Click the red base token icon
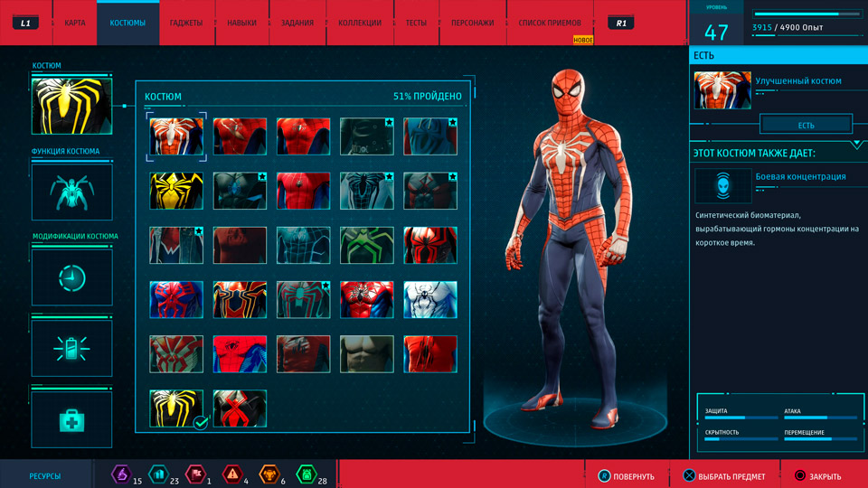The height and width of the screenshot is (488, 868). coord(195,474)
